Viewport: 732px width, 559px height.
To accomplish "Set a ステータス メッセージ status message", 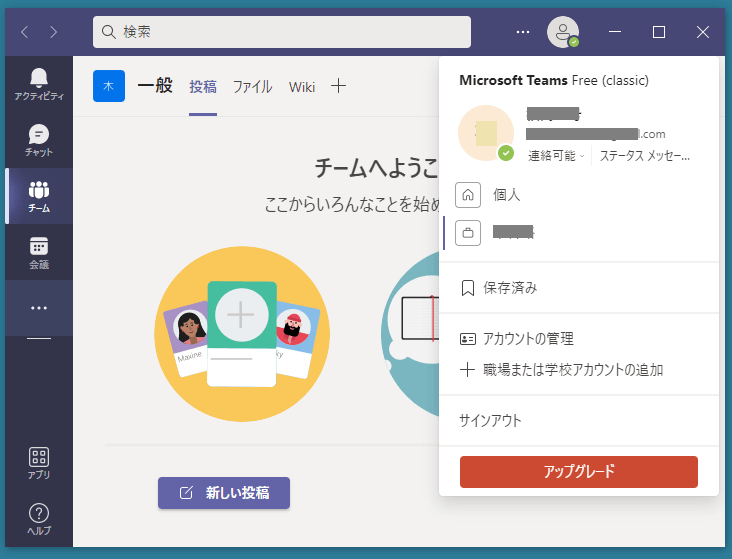I will pos(645,156).
